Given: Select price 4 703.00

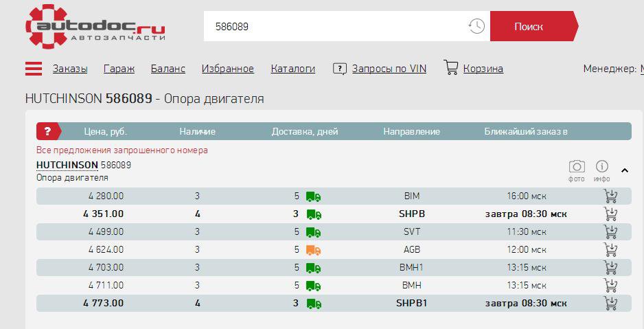Looking at the screenshot, I should (x=106, y=267).
